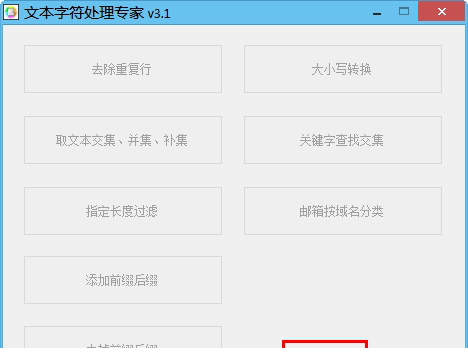
Task: Open 关键字查找交集 tool
Action: coord(343,140)
